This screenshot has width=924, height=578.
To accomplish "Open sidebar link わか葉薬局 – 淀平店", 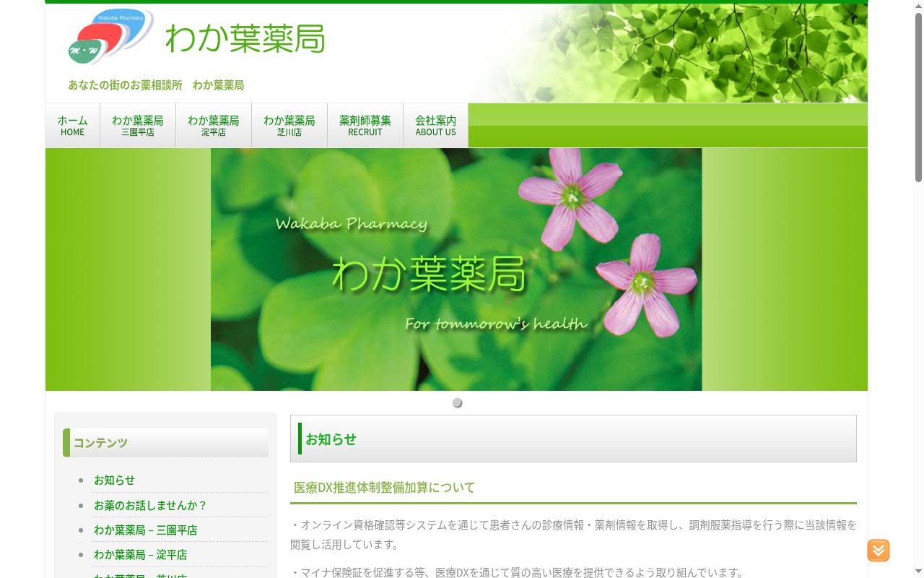I will [x=140, y=554].
